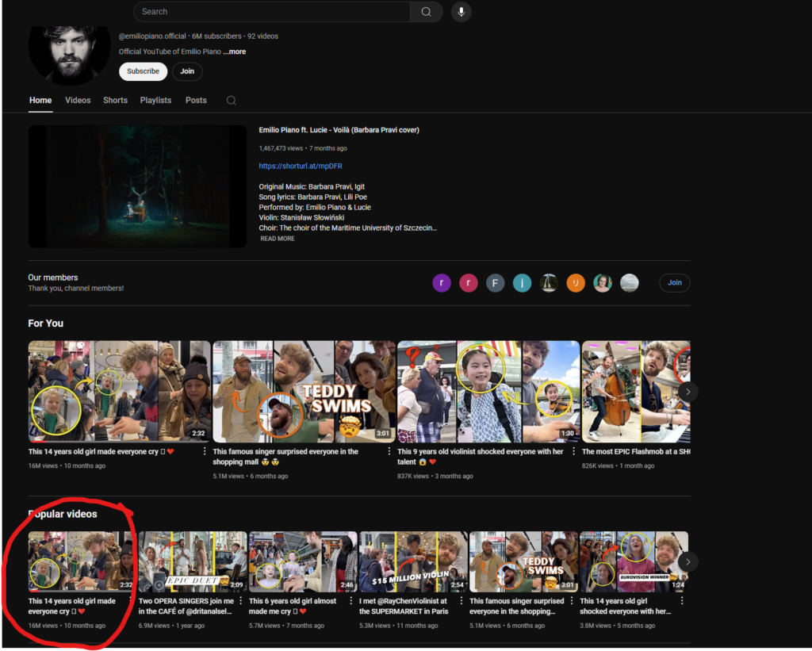Open the EPIC Flashmob double bass thumbnail
This screenshot has height=651, width=812.
(636, 392)
